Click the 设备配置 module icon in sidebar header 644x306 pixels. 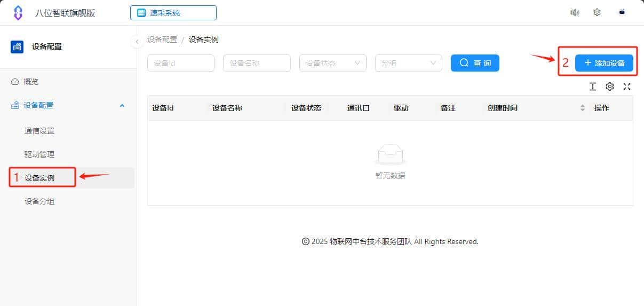[17, 47]
